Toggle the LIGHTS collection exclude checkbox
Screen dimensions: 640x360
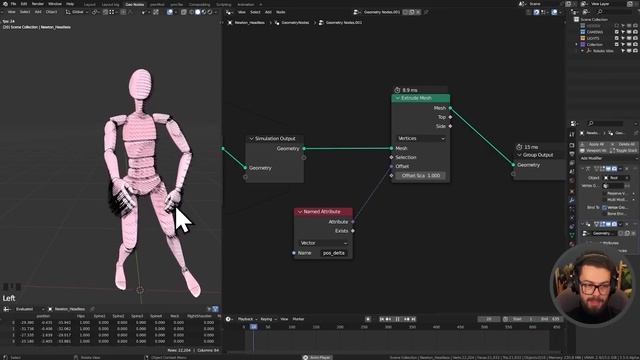click(x=616, y=38)
